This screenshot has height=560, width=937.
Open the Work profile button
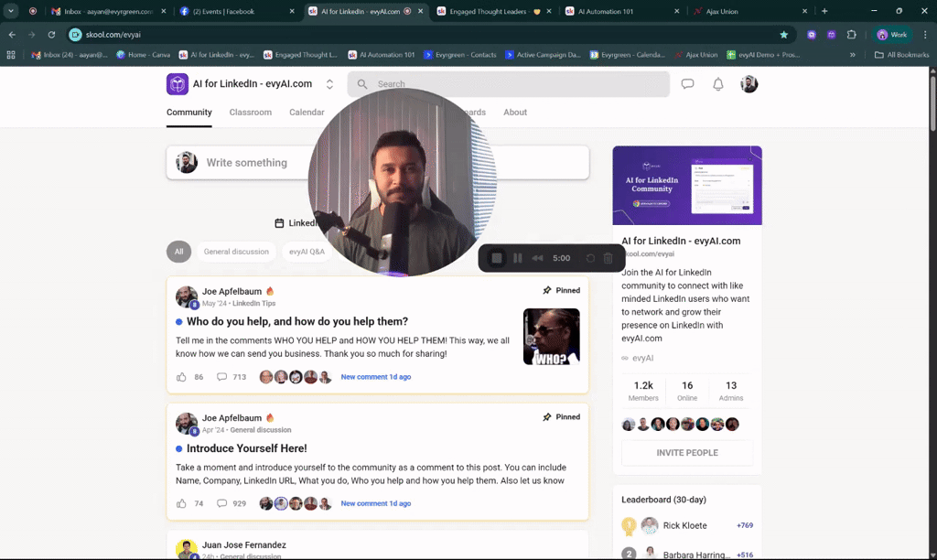point(891,35)
